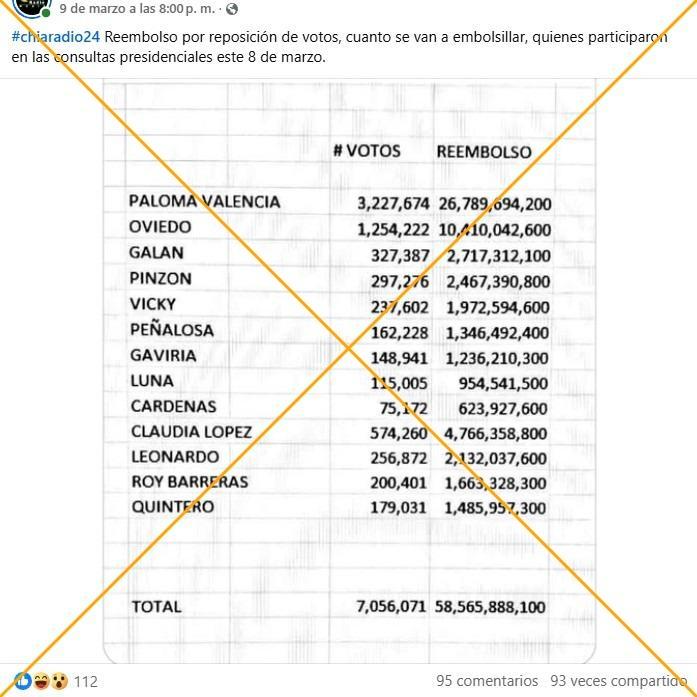This screenshot has height=697, width=697.
Task: View the 112 reactions list
Action: [86, 681]
